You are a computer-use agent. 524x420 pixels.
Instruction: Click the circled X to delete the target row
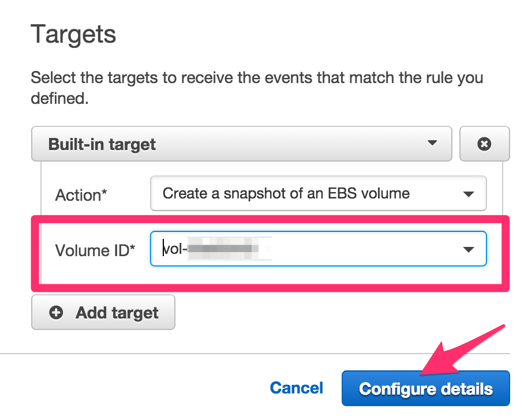[485, 144]
